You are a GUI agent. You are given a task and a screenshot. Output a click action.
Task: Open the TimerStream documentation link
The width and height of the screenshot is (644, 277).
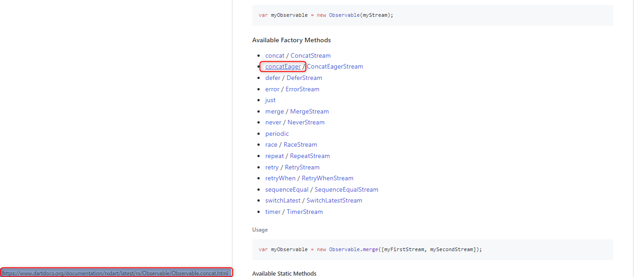(x=305, y=212)
